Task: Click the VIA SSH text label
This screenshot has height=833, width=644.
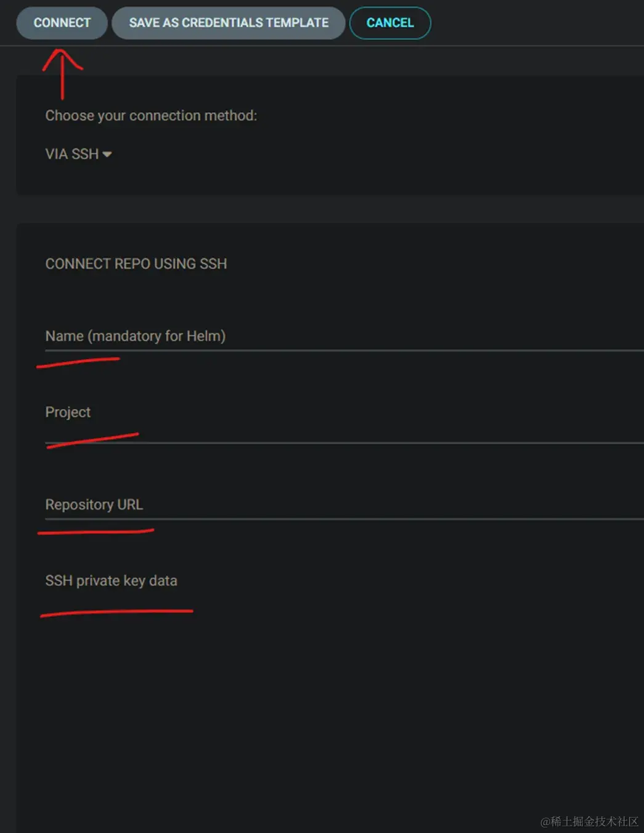Action: pos(71,154)
